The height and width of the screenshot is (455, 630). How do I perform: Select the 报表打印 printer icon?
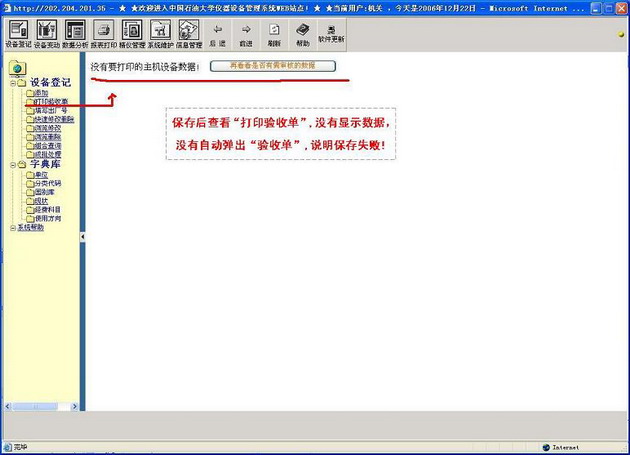(x=103, y=31)
